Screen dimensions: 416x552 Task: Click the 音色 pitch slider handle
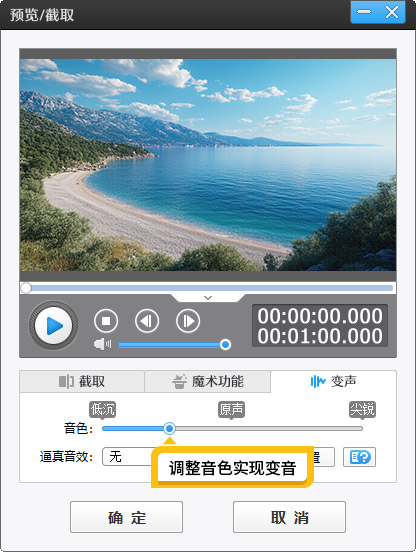point(170,428)
